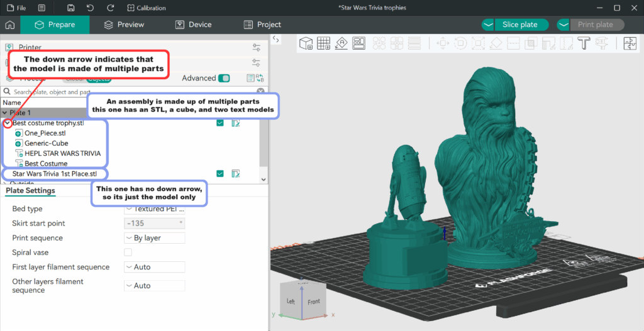Collapse the sidebar with the arrows icon

click(x=276, y=40)
